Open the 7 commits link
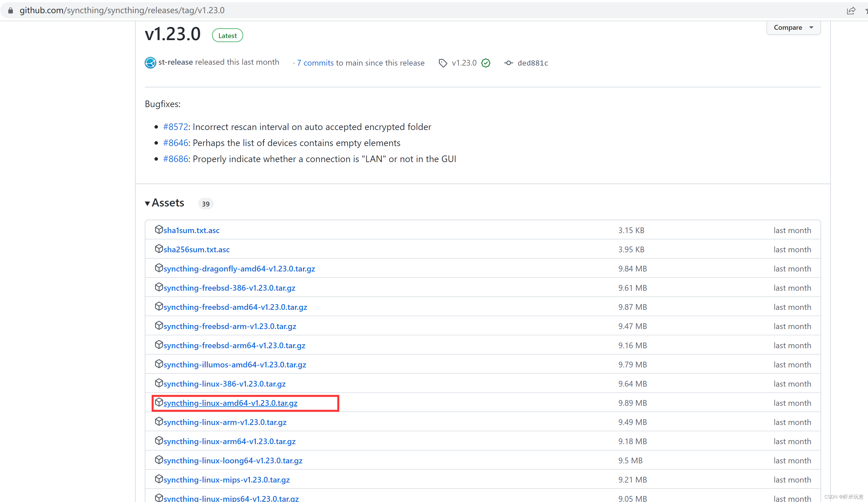Viewport: 868px width, 502px height. point(315,63)
